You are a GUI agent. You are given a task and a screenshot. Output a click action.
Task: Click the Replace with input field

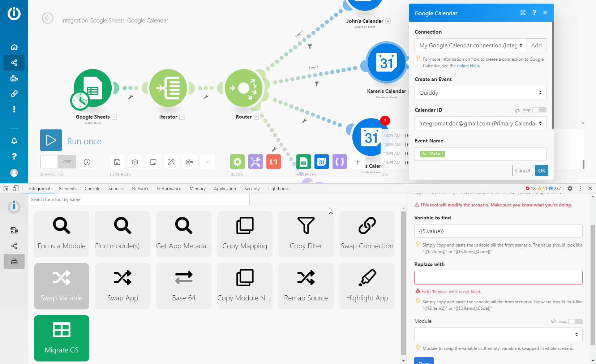coord(498,278)
